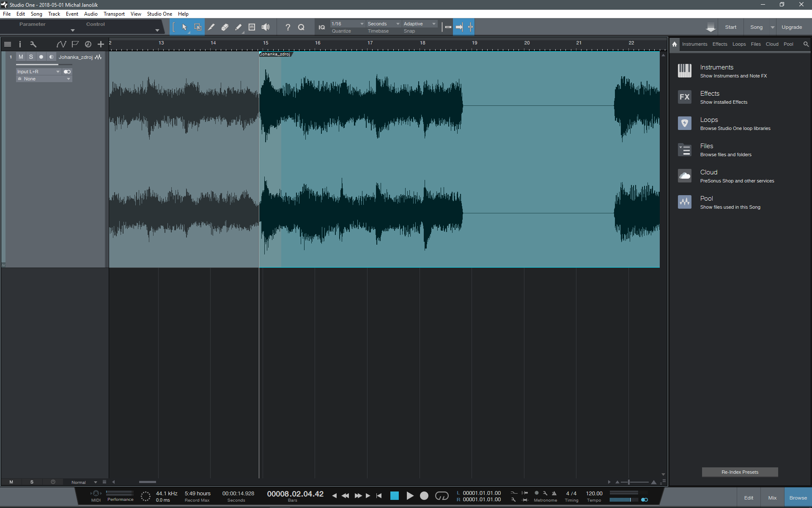
Task: Start playback with the Play button
Action: (x=410, y=496)
